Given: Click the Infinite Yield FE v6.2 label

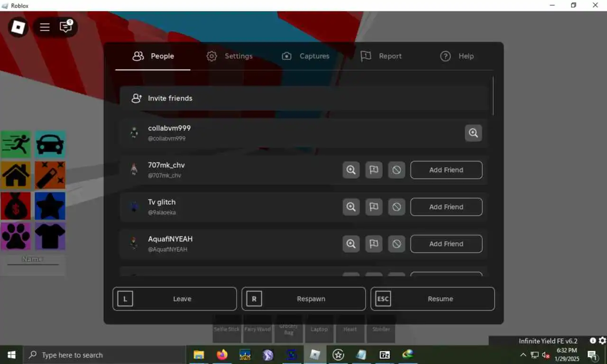Looking at the screenshot, I should [548, 341].
